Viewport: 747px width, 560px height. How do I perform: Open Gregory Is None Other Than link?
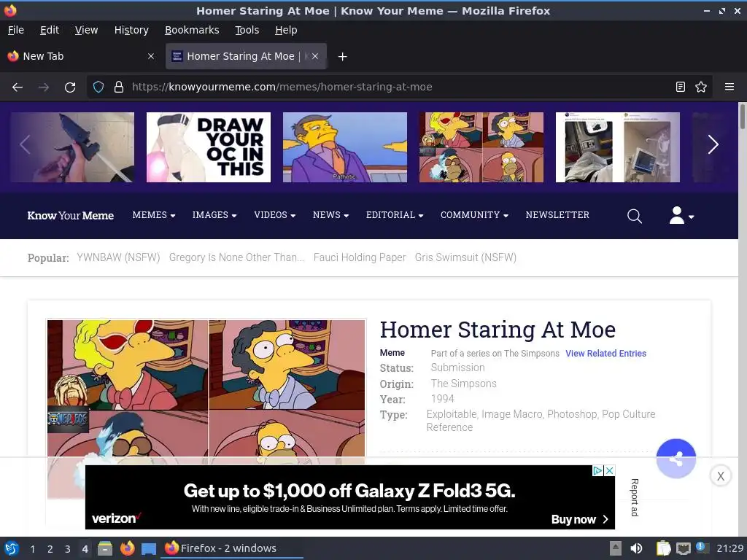(x=236, y=257)
